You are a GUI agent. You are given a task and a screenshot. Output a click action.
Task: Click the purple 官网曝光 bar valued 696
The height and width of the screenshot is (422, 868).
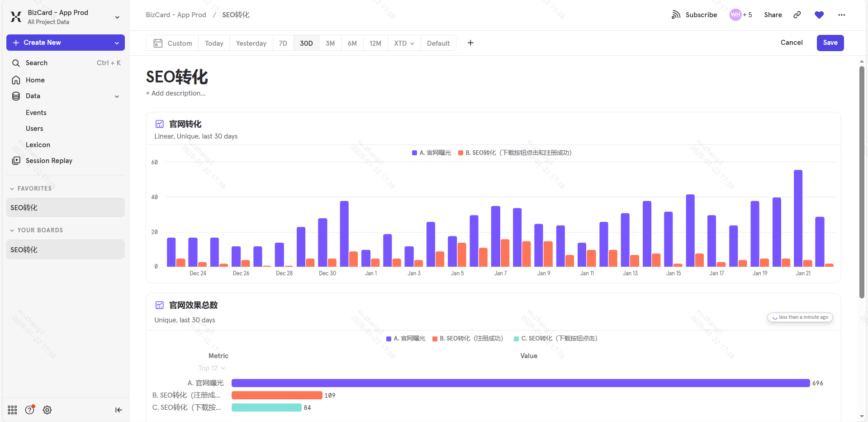pyautogui.click(x=520, y=383)
